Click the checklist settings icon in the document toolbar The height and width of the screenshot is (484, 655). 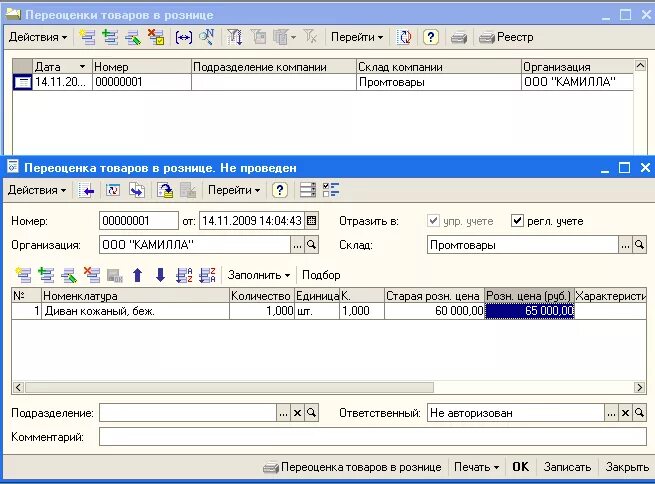[x=331, y=190]
